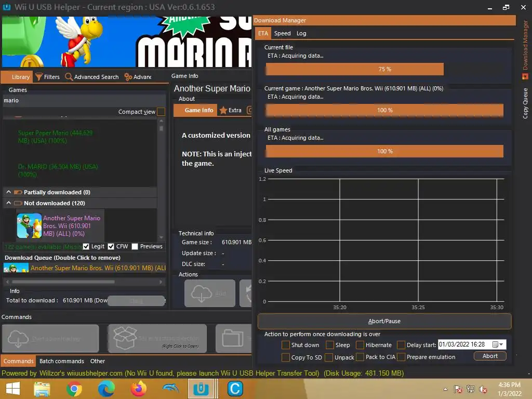Show hidden system tray icons

click(445, 389)
